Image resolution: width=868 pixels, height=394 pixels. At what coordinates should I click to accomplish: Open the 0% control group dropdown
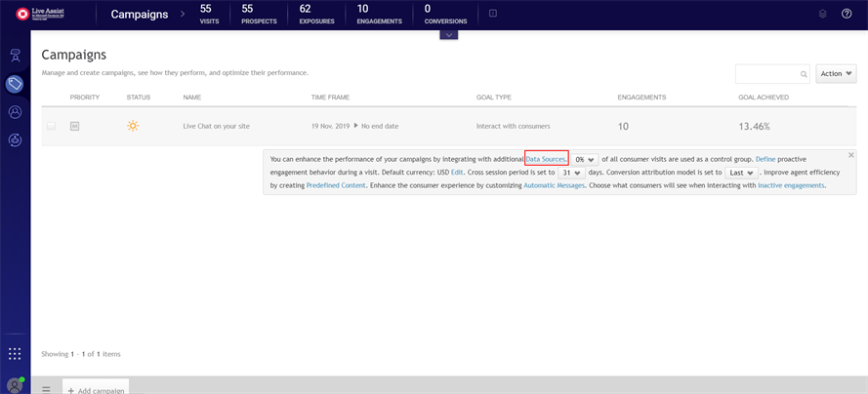click(x=585, y=159)
